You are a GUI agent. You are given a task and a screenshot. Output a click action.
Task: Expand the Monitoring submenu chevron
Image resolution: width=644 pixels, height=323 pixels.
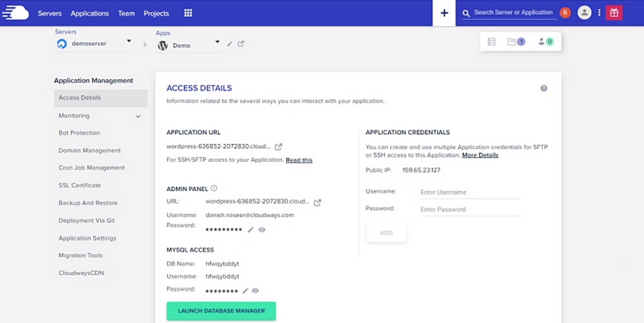click(x=138, y=116)
